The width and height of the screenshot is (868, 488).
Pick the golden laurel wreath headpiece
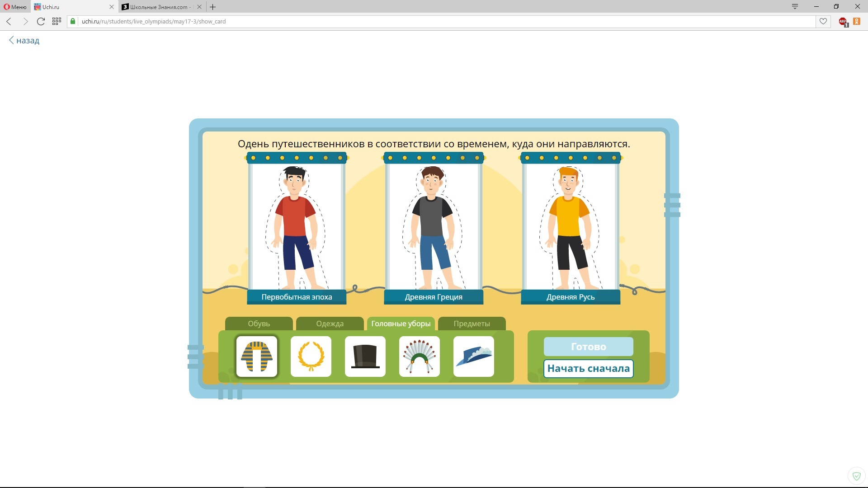[x=311, y=357]
